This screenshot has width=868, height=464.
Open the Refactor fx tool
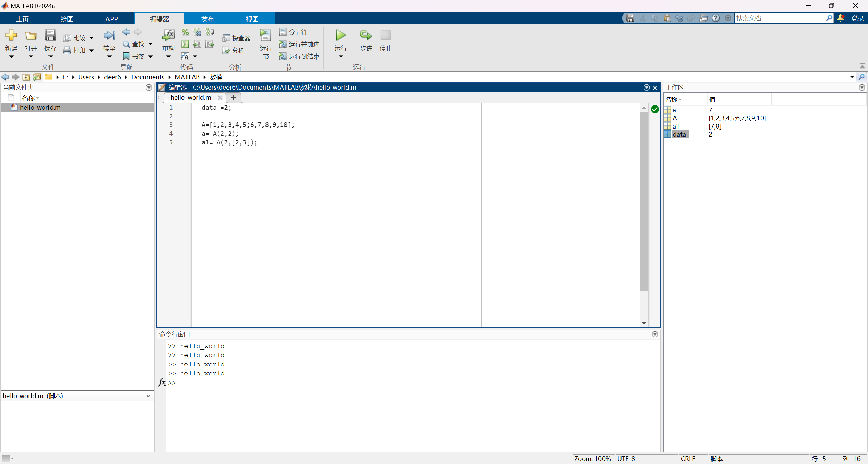coord(169,35)
